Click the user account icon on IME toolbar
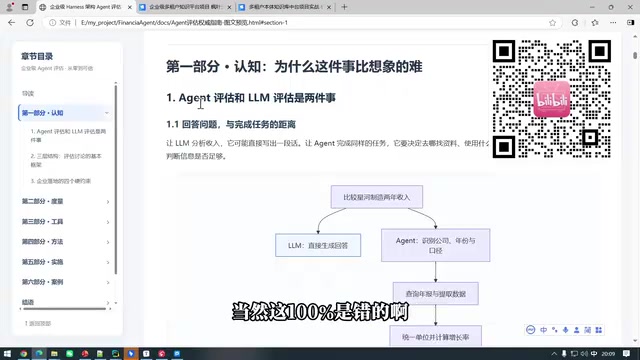 pos(576,330)
